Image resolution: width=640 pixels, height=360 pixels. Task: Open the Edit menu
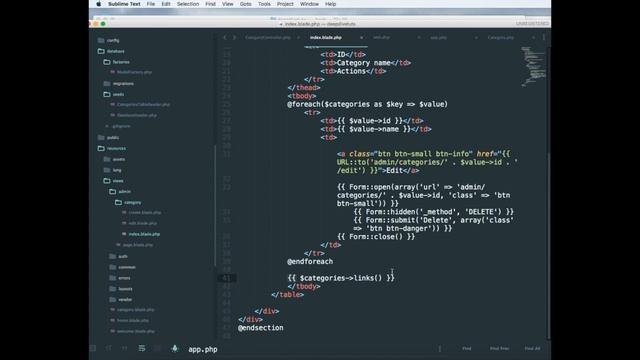pos(166,4)
